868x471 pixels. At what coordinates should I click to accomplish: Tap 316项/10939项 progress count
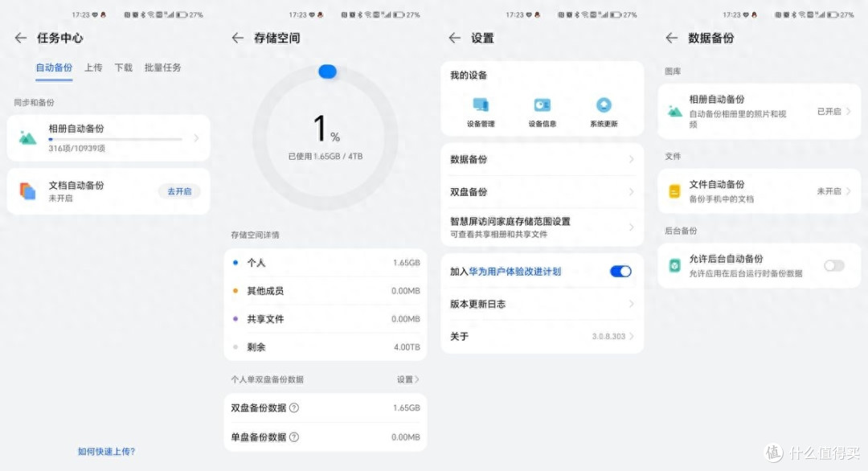click(76, 149)
